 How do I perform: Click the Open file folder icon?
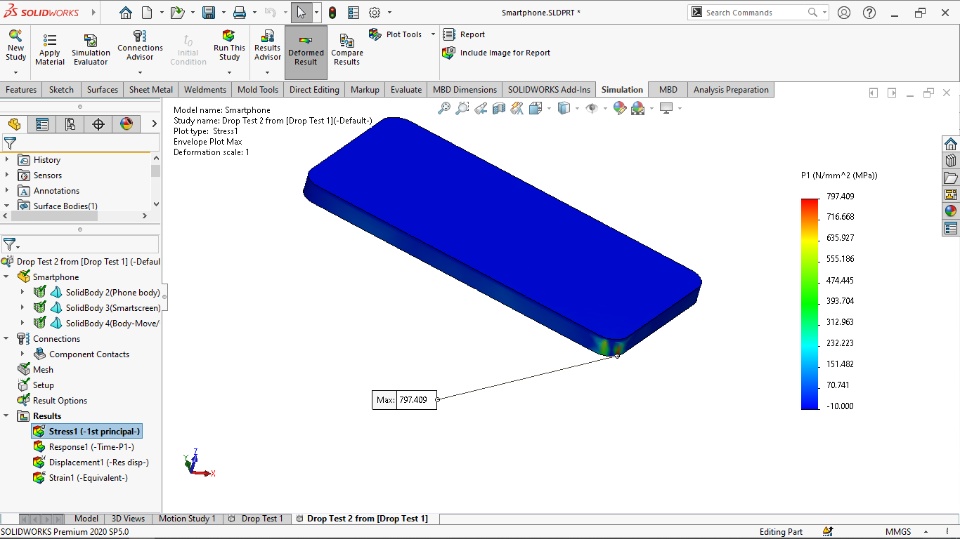click(x=177, y=12)
